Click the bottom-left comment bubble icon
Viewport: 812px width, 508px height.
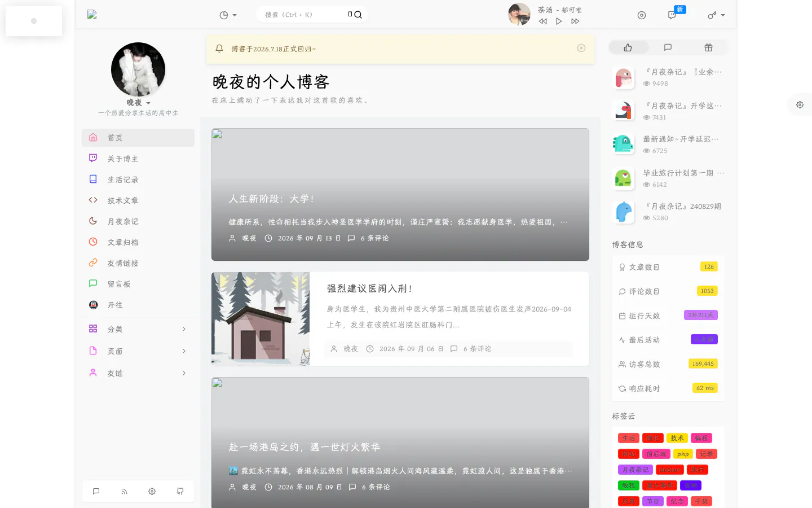96,491
